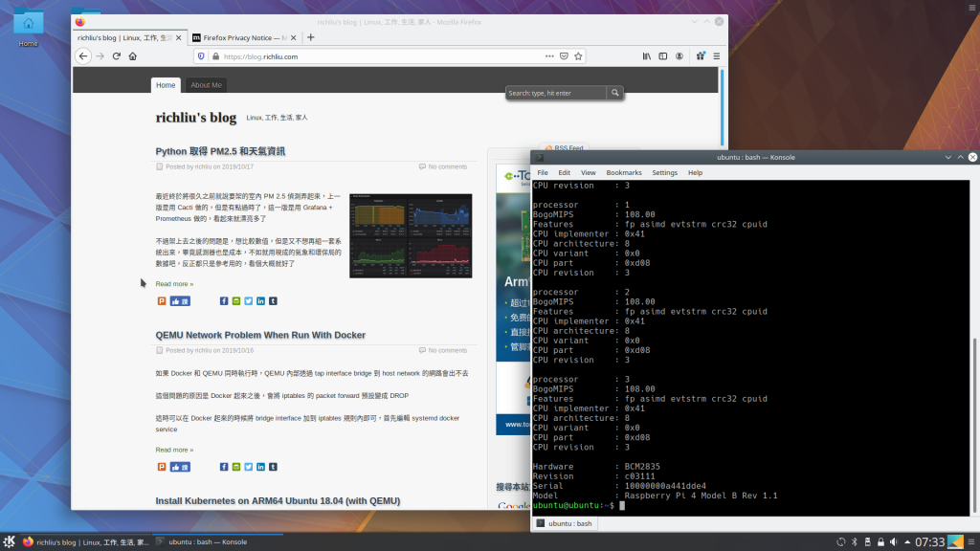Open the Konsole Settings menu
This screenshot has height=551, width=980.
point(664,173)
